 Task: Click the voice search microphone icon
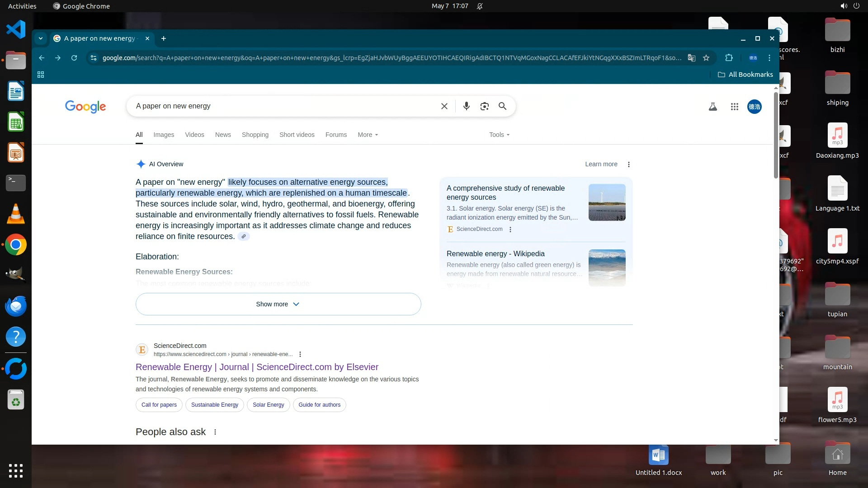point(466,106)
